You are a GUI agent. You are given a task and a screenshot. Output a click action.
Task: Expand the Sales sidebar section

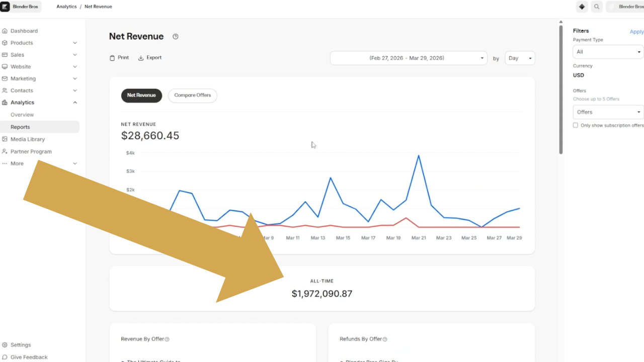tap(75, 55)
